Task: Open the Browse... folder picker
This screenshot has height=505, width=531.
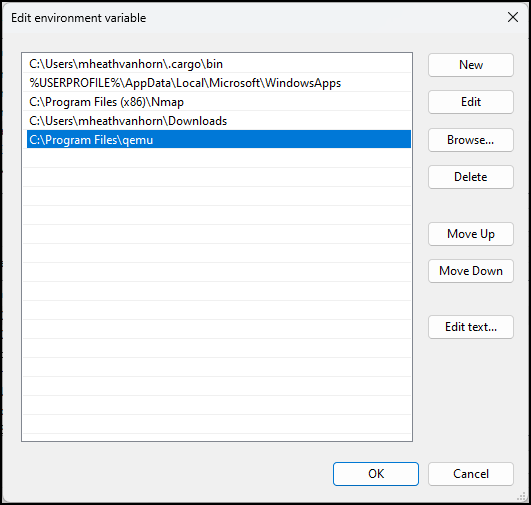Action: (471, 140)
